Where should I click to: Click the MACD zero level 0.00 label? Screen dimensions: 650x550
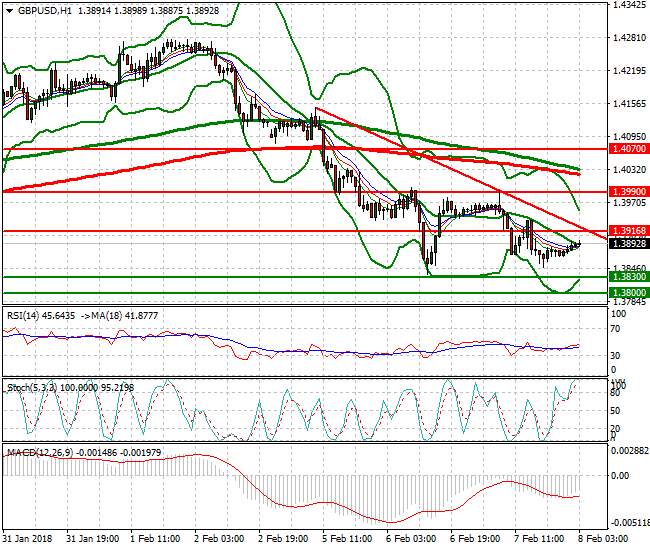click(620, 476)
